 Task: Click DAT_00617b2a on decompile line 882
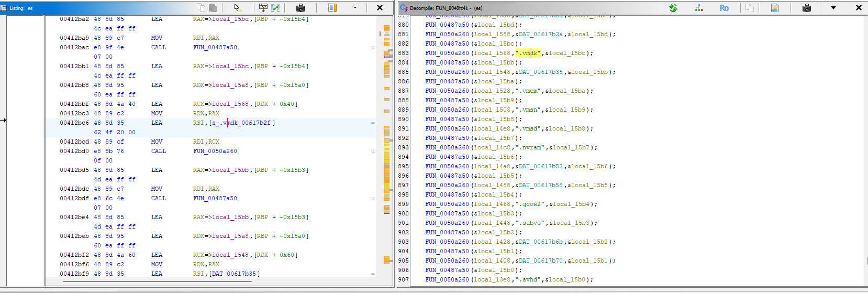click(541, 34)
